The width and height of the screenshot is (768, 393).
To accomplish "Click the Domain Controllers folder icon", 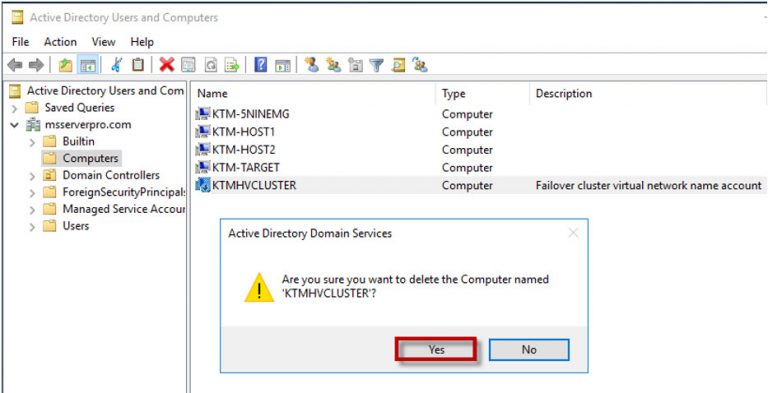I will point(49,175).
